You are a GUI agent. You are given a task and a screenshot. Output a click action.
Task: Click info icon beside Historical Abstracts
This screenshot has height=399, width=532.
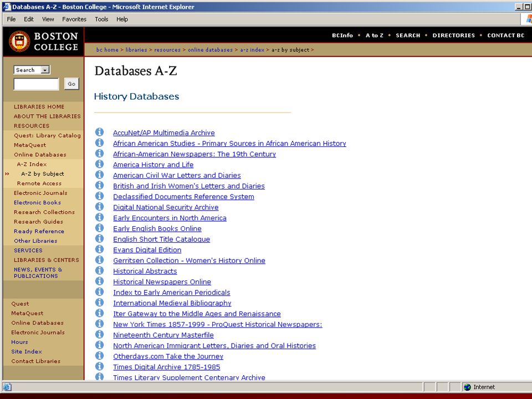pyautogui.click(x=99, y=270)
